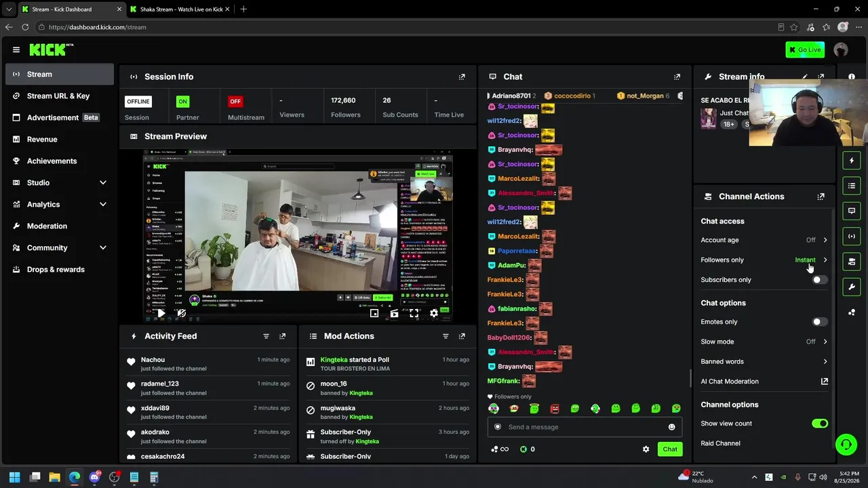
Task: Open the Banned words settings
Action: (764, 361)
